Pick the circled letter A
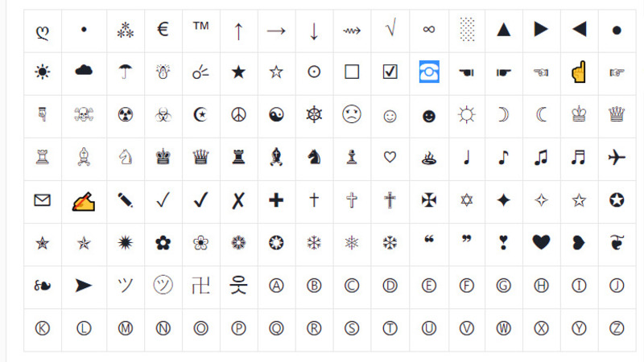 click(276, 286)
